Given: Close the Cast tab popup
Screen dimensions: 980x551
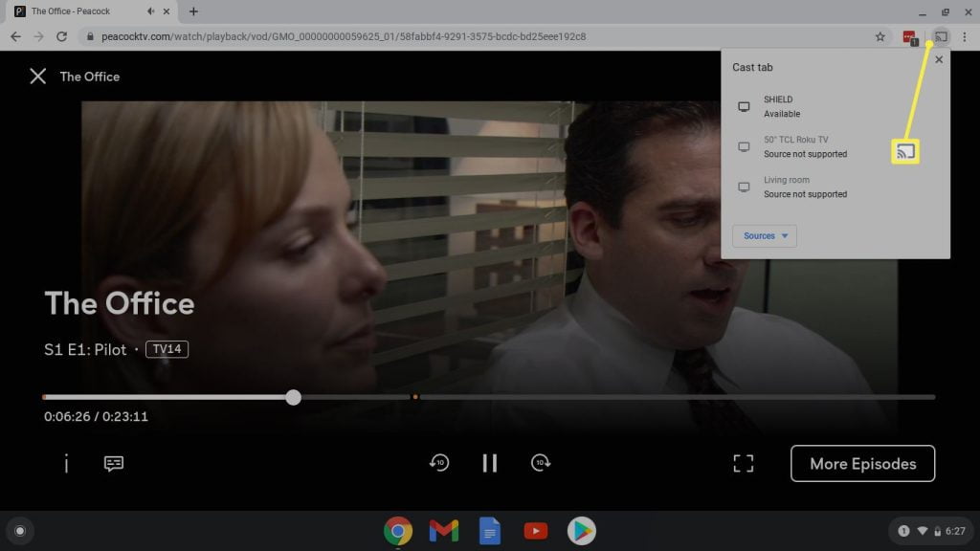Looking at the screenshot, I should pyautogui.click(x=939, y=60).
